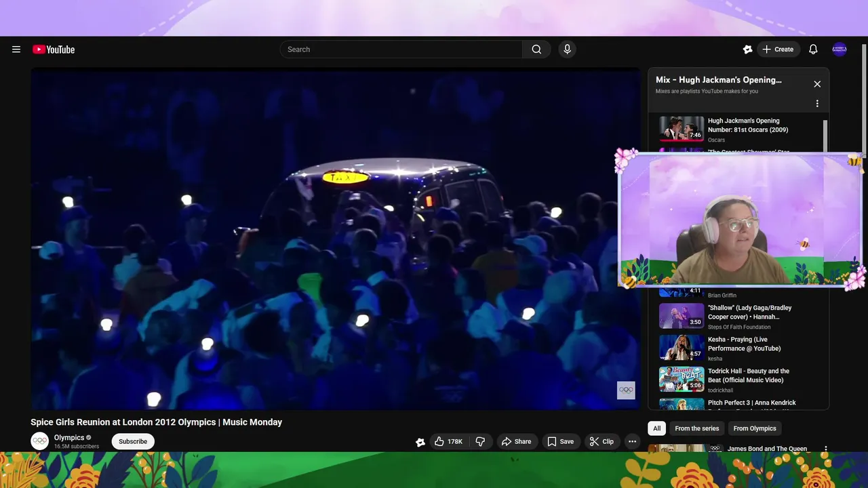Click the webcam overlay
The width and height of the screenshot is (868, 488).
click(x=739, y=220)
